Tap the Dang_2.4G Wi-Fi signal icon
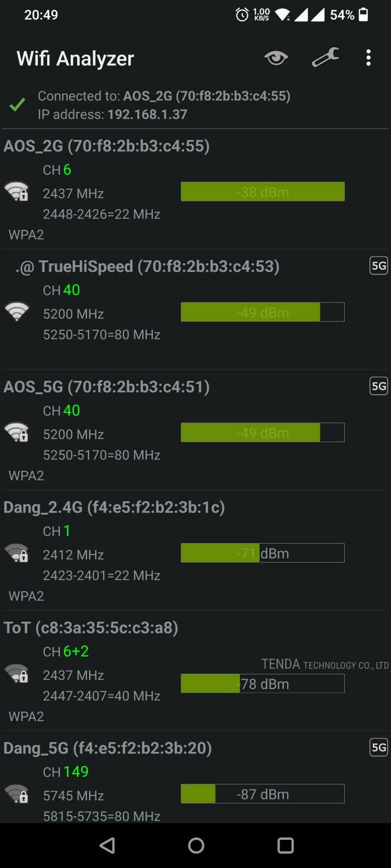The height and width of the screenshot is (868, 391). tap(16, 553)
